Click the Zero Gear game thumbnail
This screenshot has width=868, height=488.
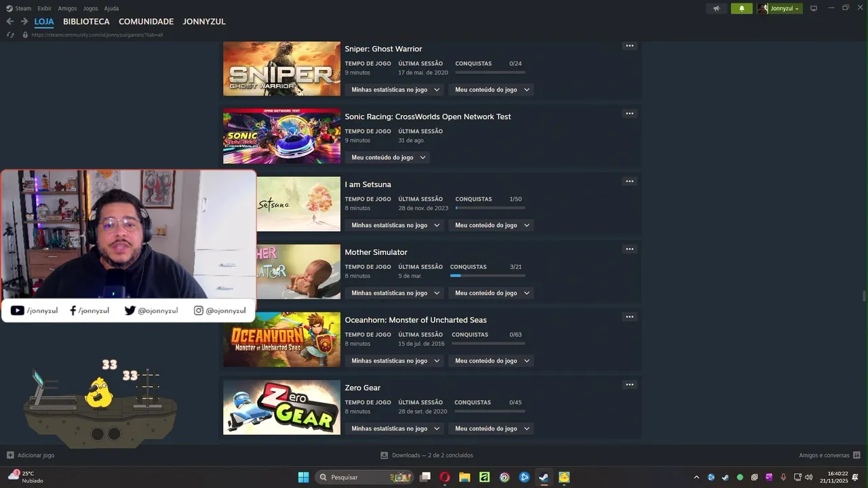(281, 407)
